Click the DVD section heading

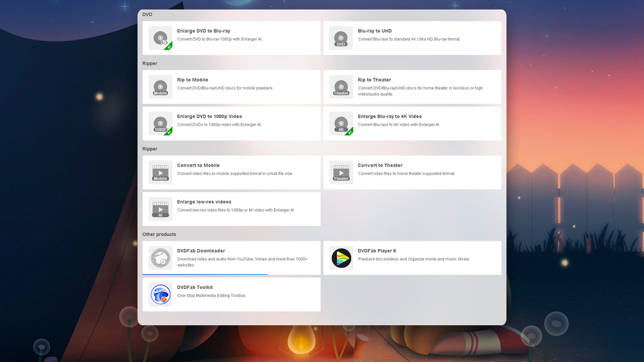(147, 14)
